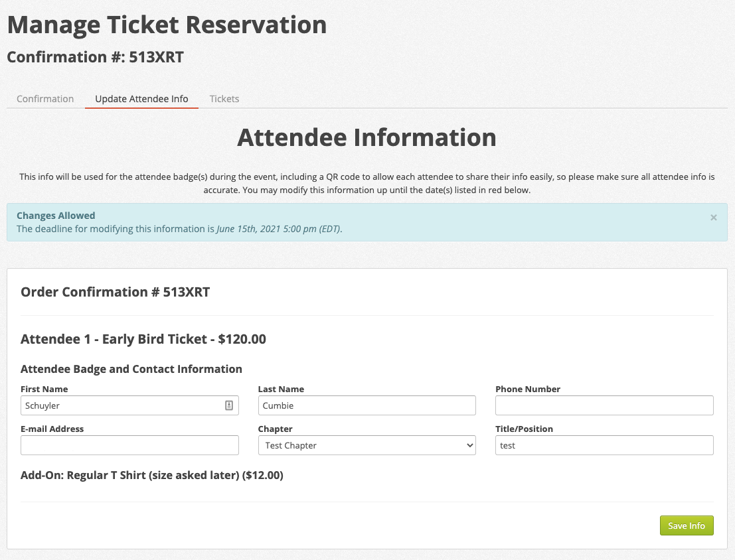
Task: Click the "First Name" label text
Action: click(44, 389)
